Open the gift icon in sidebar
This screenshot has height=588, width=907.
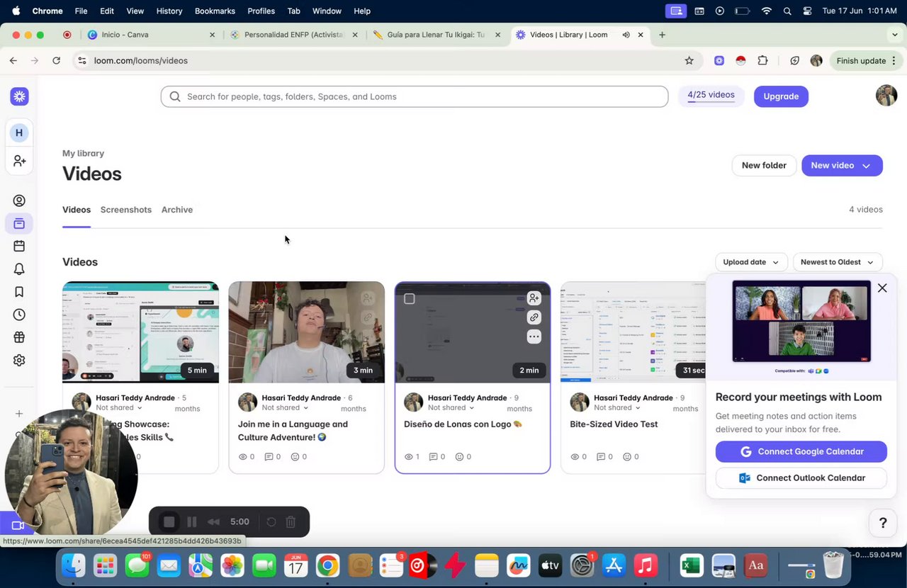click(19, 337)
